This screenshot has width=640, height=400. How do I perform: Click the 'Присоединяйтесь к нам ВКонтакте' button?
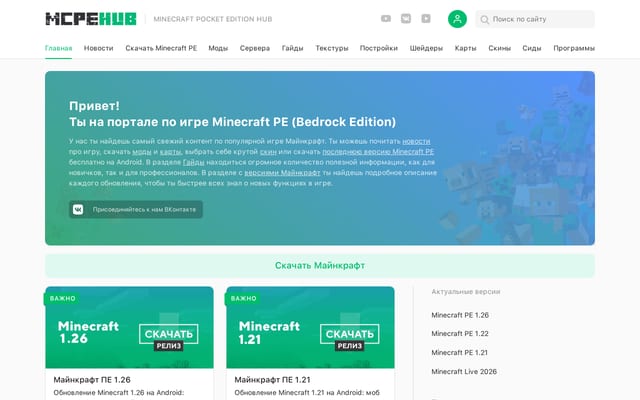click(x=136, y=209)
